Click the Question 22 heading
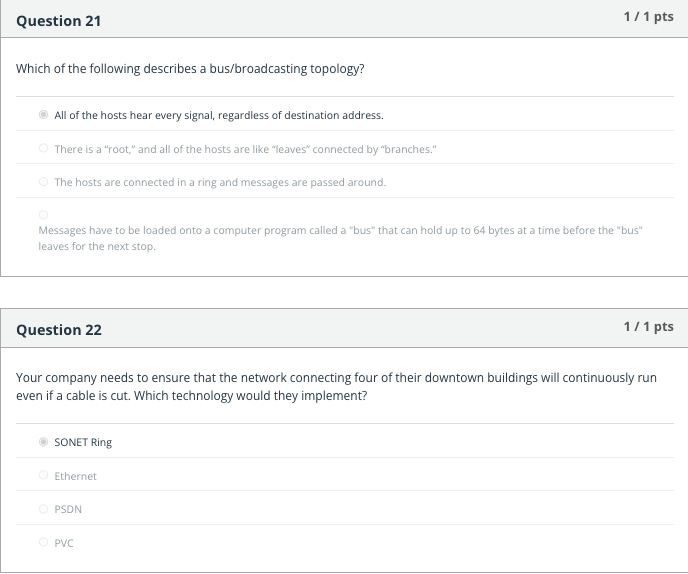 pyautogui.click(x=59, y=330)
